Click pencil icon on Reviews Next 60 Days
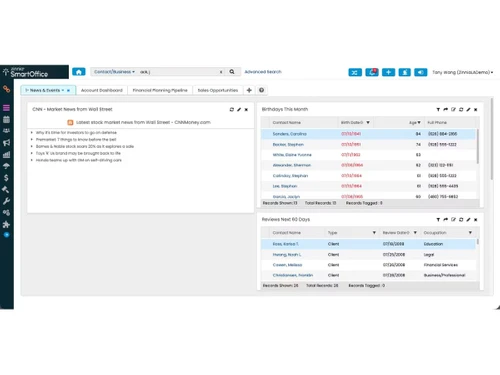This screenshot has height=375, width=500. pos(468,219)
